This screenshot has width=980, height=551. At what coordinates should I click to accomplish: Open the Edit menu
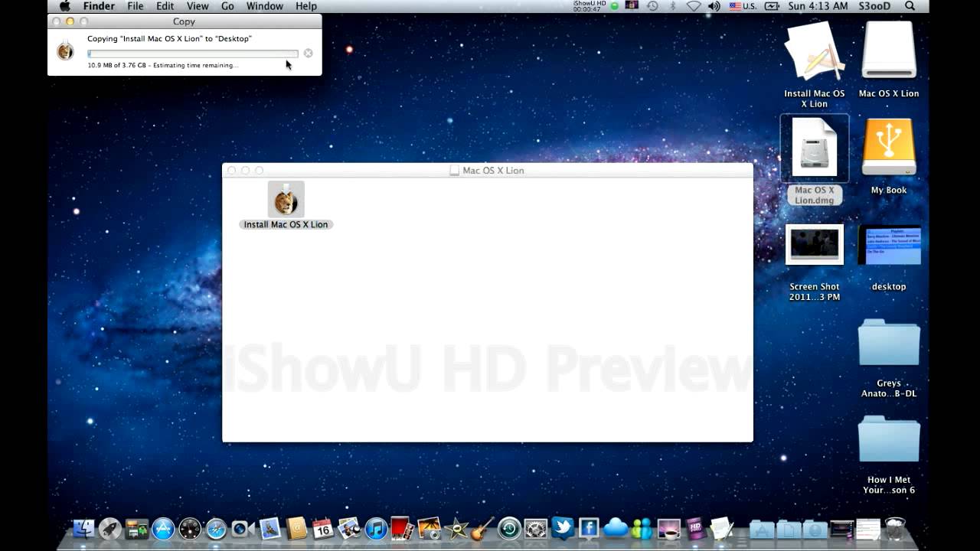[x=165, y=6]
